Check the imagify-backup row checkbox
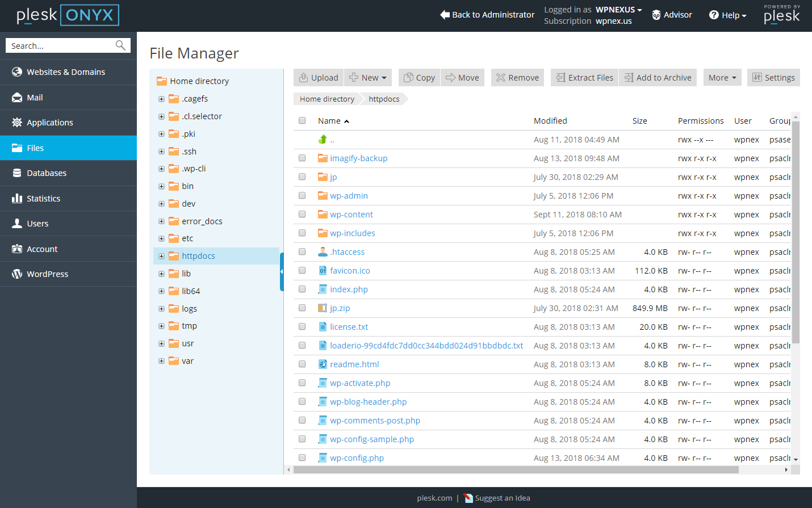This screenshot has height=508, width=812. point(302,158)
